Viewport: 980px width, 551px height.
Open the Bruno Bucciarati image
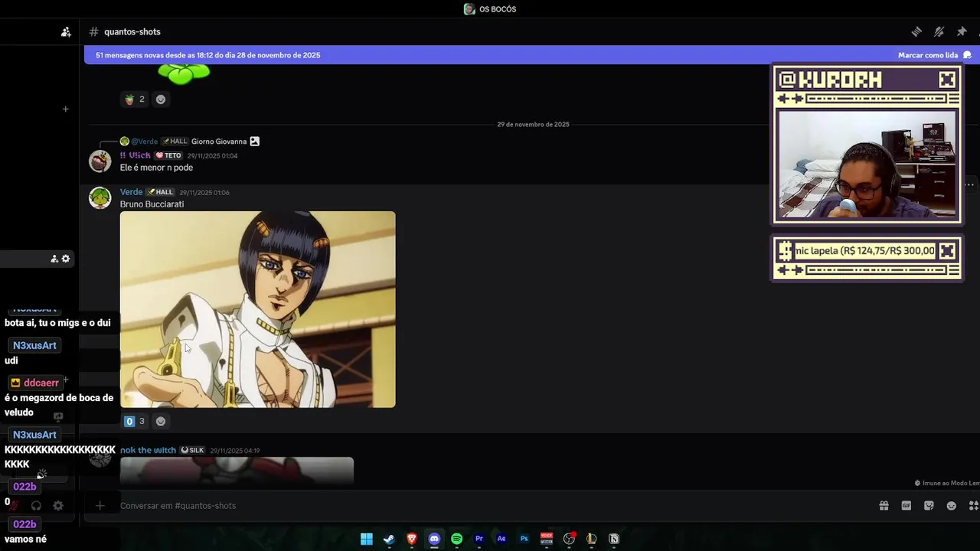[258, 309]
